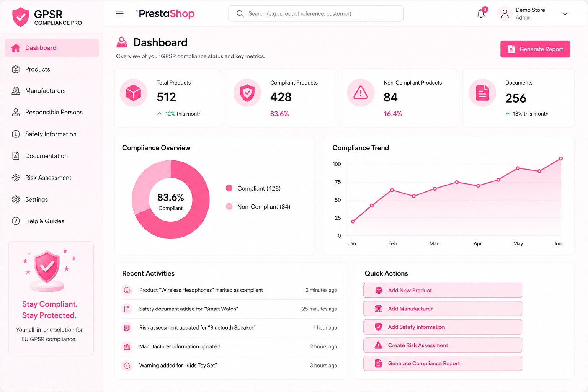Image resolution: width=588 pixels, height=392 pixels.
Task: Click the Wireless Headphones activity row icon
Action: click(x=127, y=290)
